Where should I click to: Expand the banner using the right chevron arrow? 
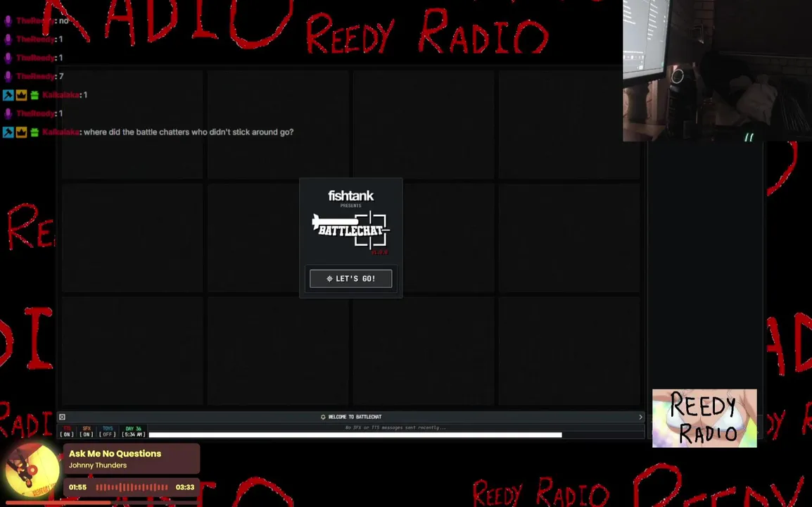click(640, 417)
